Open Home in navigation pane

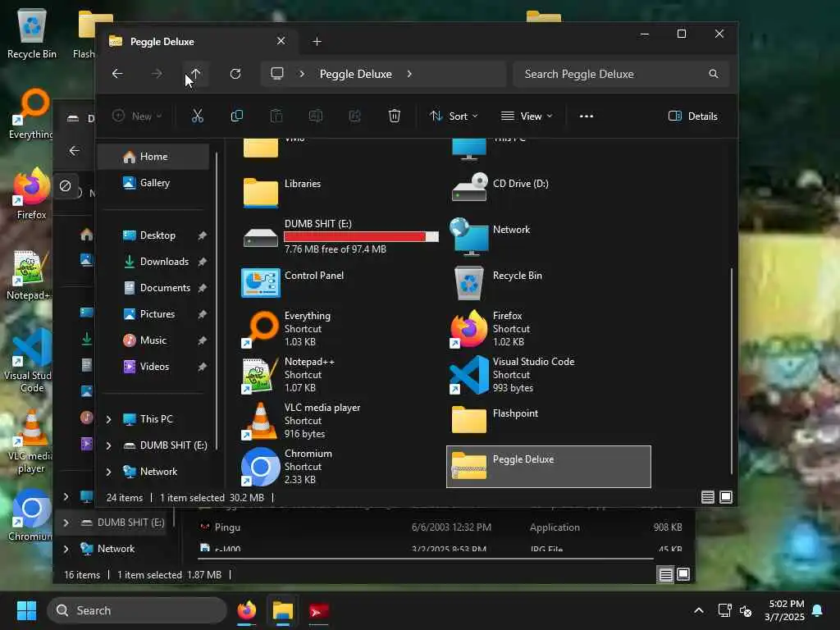coord(153,157)
